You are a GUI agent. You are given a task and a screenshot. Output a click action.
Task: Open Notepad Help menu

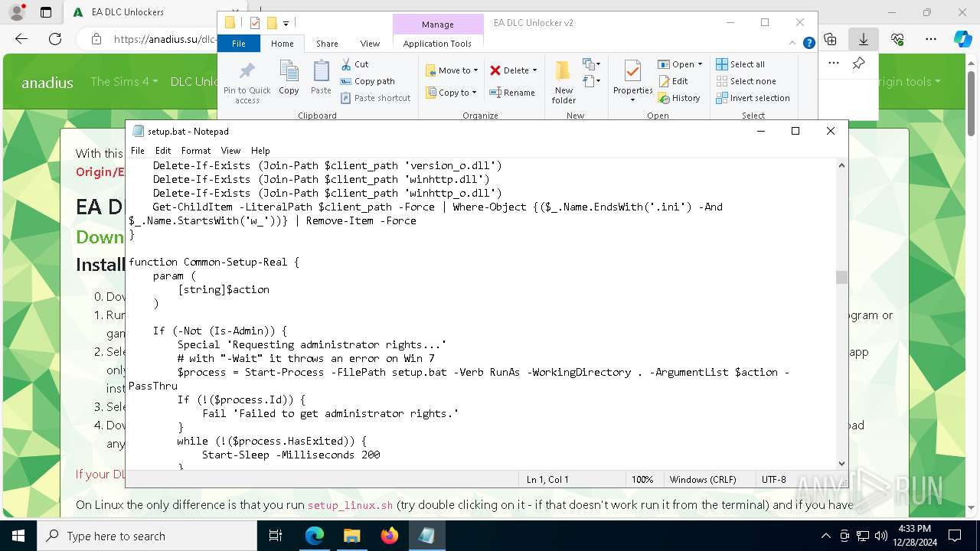tap(260, 151)
